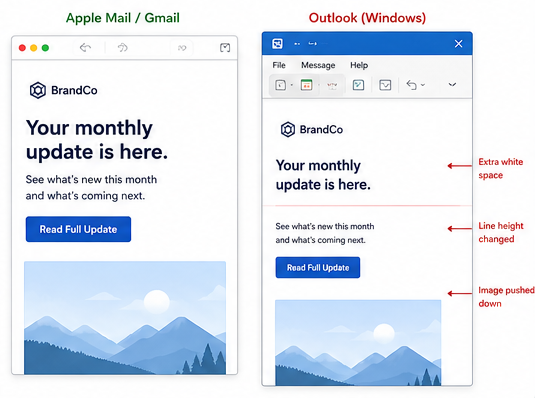Click the calendar icon in Outlook ribbon
This screenshot has width=535, height=398.
tap(306, 85)
